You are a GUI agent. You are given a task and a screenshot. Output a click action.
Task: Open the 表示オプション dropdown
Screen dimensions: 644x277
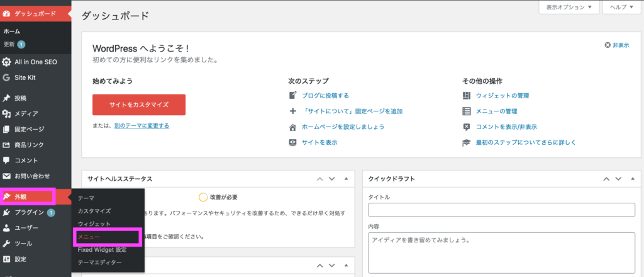pyautogui.click(x=569, y=8)
